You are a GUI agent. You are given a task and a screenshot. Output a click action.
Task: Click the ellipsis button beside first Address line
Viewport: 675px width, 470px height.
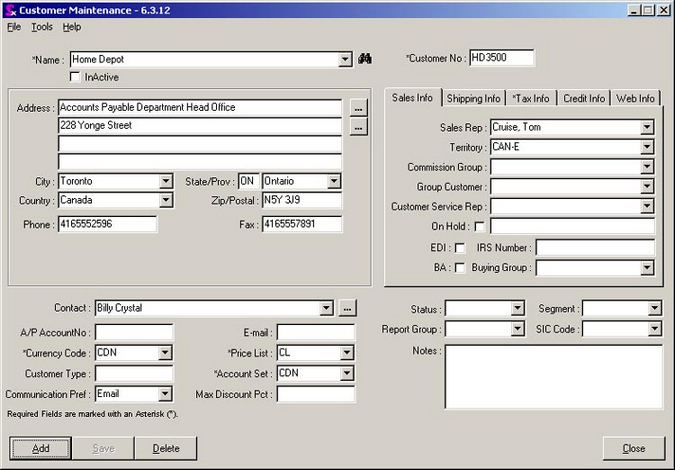tap(359, 107)
